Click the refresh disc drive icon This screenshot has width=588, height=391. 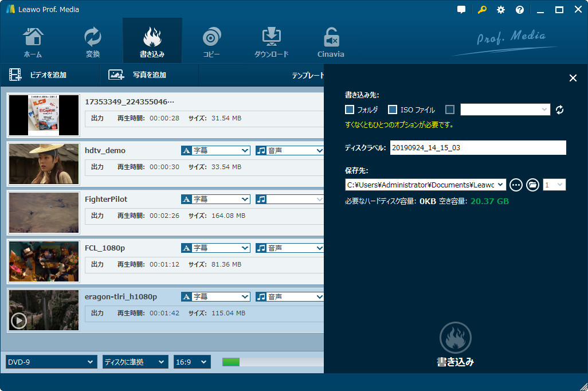560,110
